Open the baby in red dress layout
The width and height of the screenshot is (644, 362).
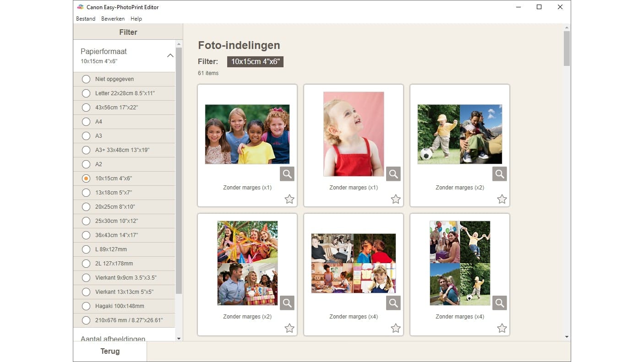coord(354,134)
